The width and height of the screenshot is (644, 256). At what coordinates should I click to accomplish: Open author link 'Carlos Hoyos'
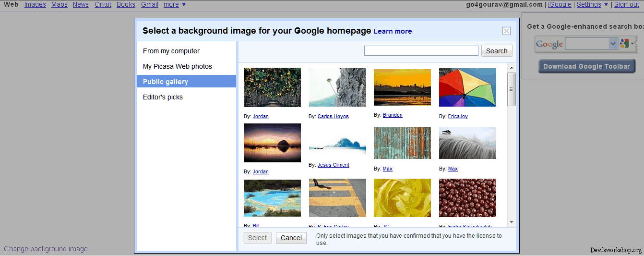[333, 117]
